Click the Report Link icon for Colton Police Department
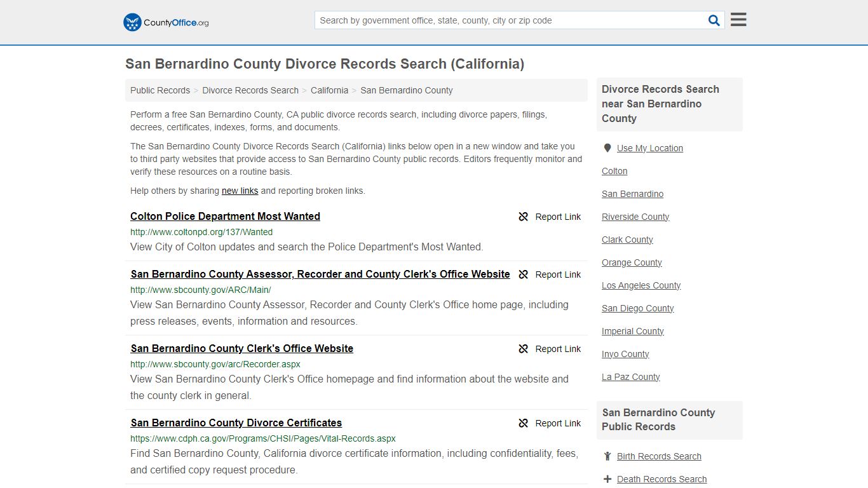This screenshot has height=488, width=868. [x=524, y=217]
